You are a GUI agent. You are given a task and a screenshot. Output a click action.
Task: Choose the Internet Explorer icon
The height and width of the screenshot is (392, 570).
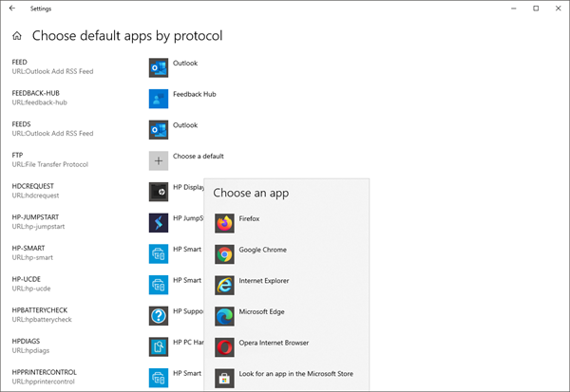coord(224,285)
